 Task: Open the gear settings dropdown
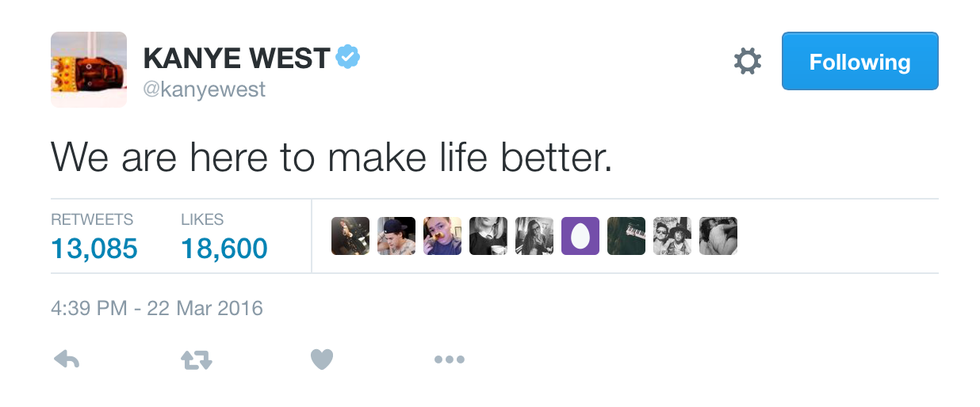point(747,62)
